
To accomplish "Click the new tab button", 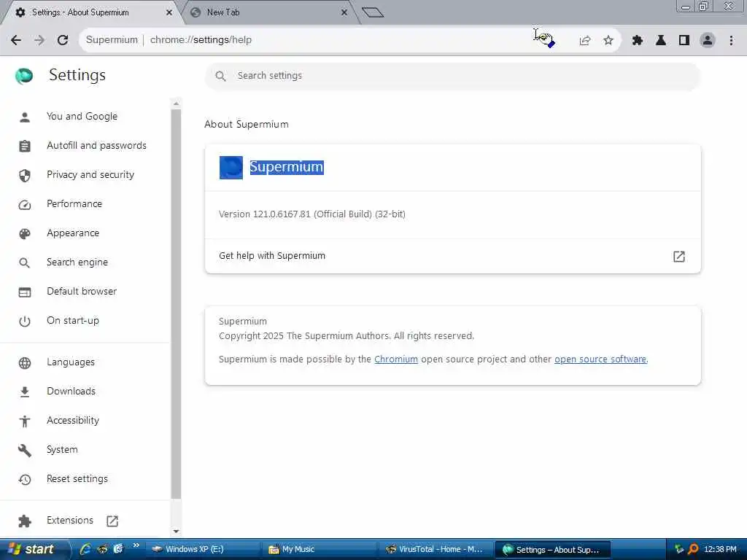I will tap(373, 12).
